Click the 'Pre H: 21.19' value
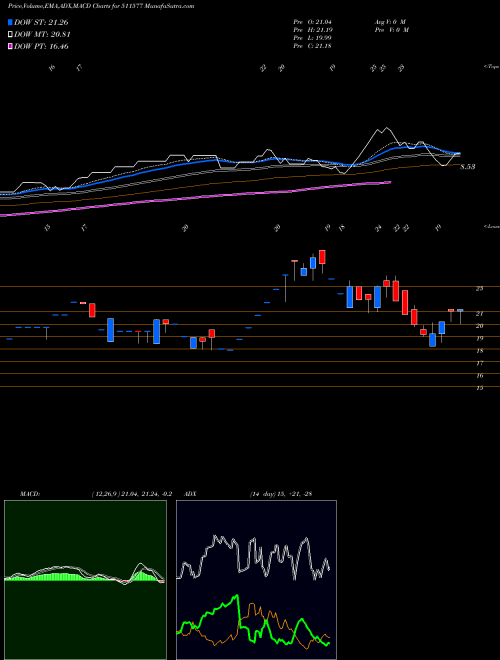Viewport: 500px width, 660px height. 313,30
